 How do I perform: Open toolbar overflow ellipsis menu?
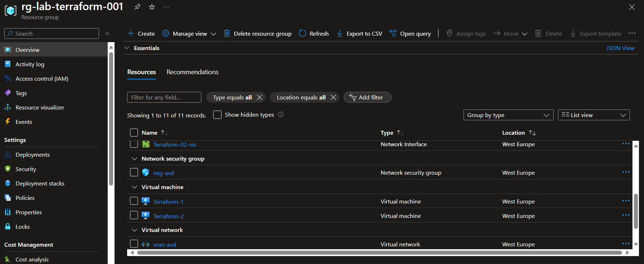[x=632, y=33]
